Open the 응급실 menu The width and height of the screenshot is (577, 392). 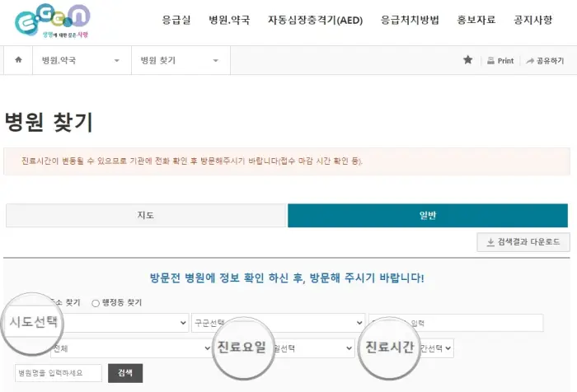click(x=176, y=20)
